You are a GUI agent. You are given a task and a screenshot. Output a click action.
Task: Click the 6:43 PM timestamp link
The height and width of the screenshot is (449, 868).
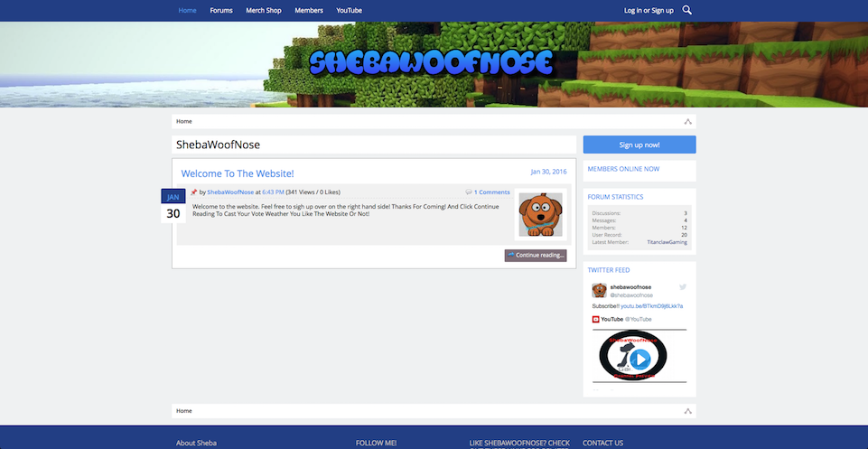273,192
